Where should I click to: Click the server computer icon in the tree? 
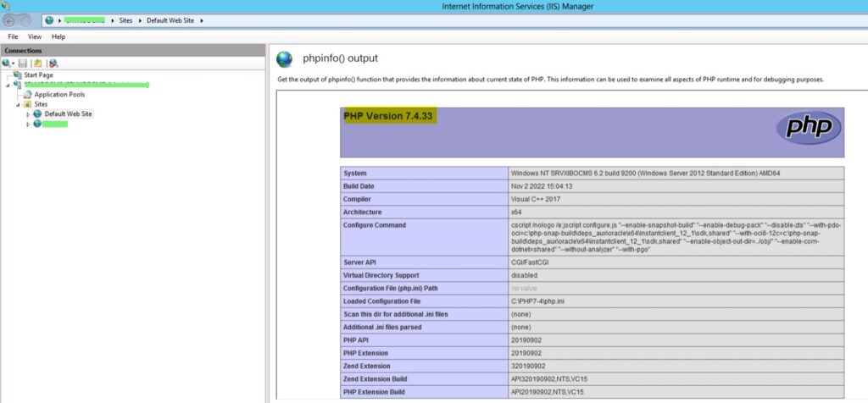click(17, 85)
